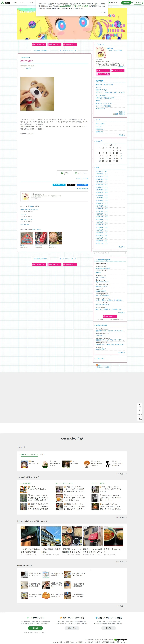Click the smiley いいね button under the article

click(64, 173)
